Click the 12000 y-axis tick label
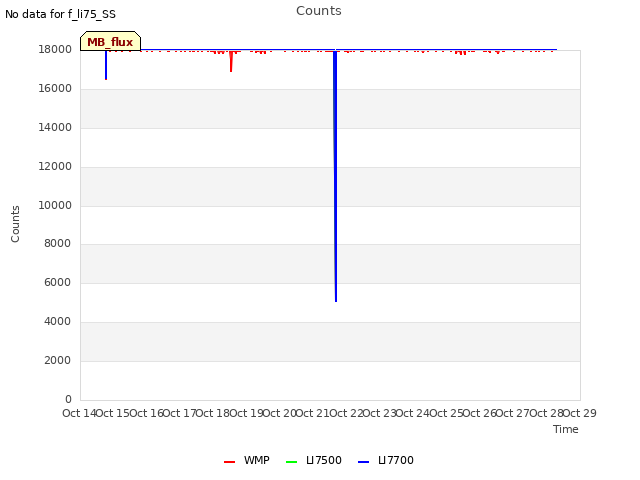Screen dimensions: 640x480 [x=55, y=166]
